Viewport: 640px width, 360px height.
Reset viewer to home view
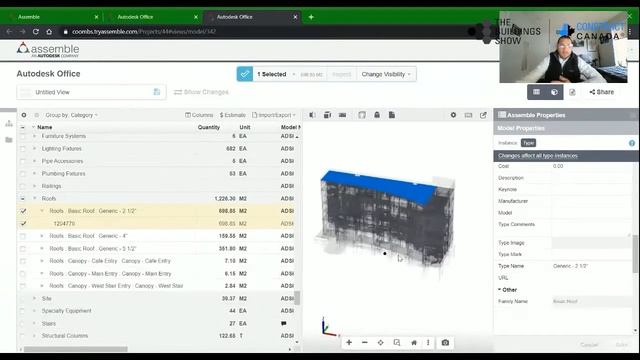pos(414,342)
